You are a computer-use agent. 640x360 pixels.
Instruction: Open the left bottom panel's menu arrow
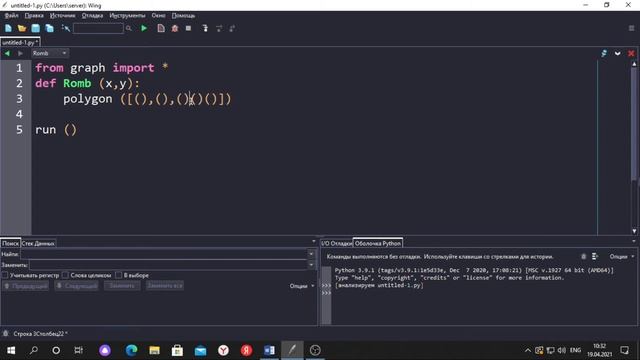click(x=313, y=241)
